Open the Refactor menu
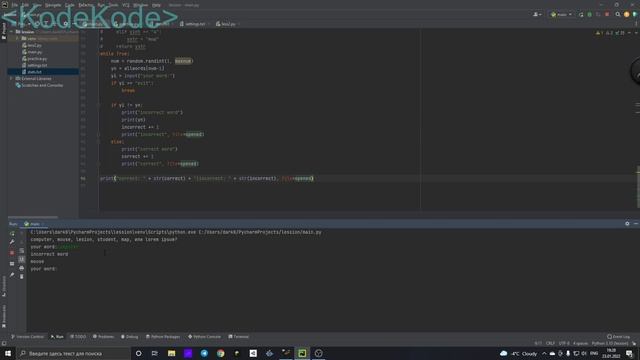 pyautogui.click(x=86, y=5)
